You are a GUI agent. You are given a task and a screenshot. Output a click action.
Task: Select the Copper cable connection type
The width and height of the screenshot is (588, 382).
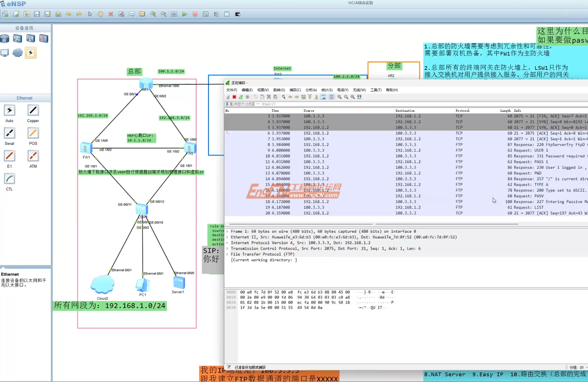click(x=33, y=110)
